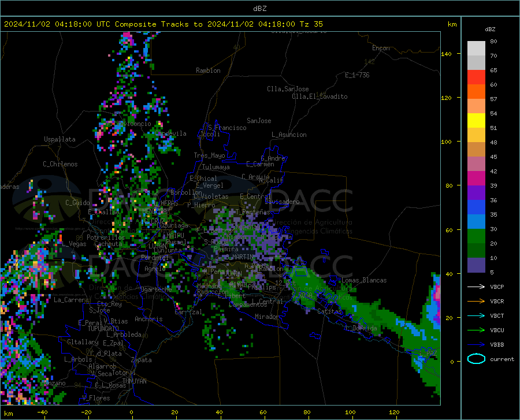Click the S_Francisco place label

click(227, 128)
